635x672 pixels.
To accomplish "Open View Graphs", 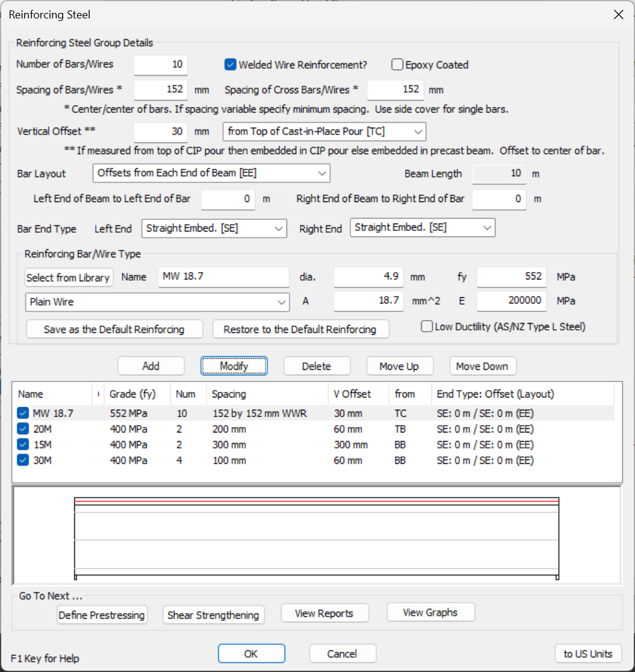I will [430, 612].
